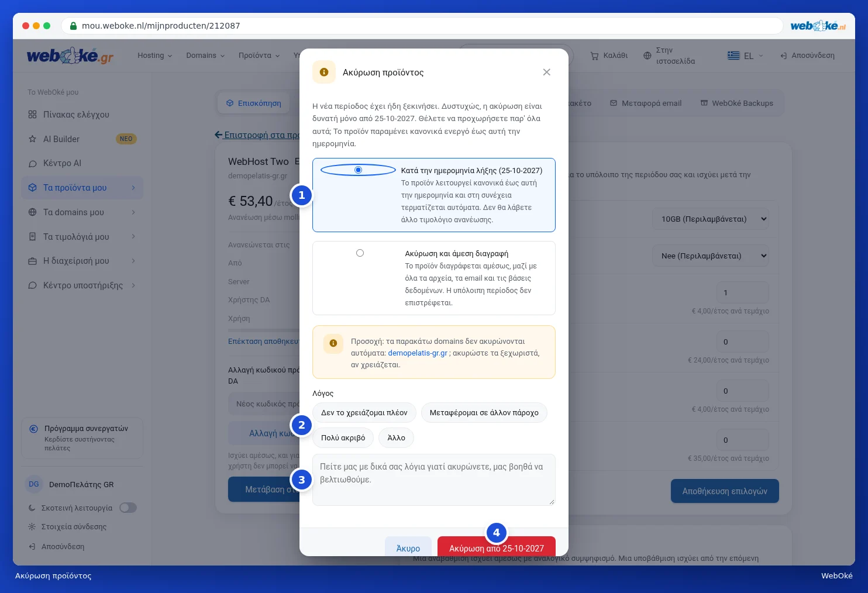Switch to the Επισκόπηση tab
The width and height of the screenshot is (868, 593).
254,104
